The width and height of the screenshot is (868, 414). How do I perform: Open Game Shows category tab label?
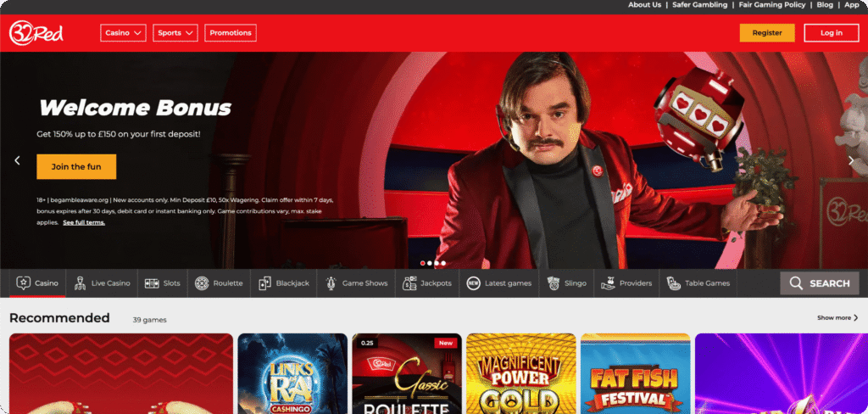(x=364, y=283)
